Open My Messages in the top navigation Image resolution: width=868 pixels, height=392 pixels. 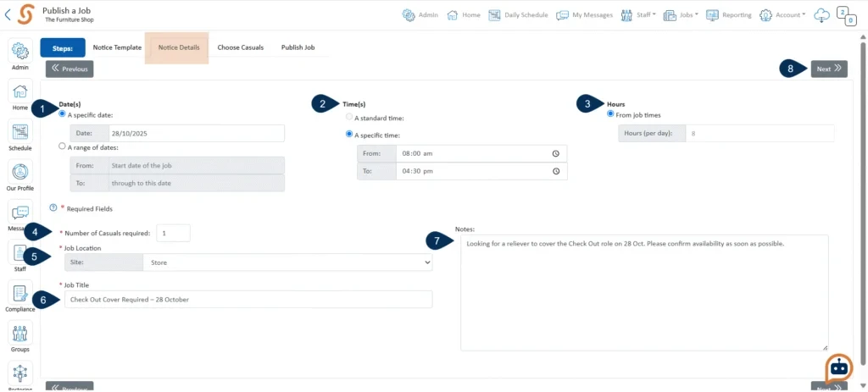585,15
